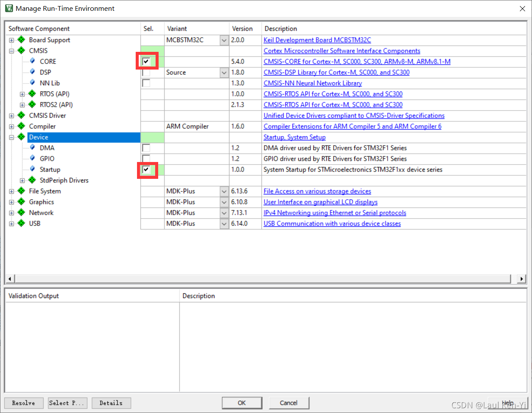Viewport: 532px width, 413px height.
Task: Click the Validation Output column header
Action: pos(92,296)
